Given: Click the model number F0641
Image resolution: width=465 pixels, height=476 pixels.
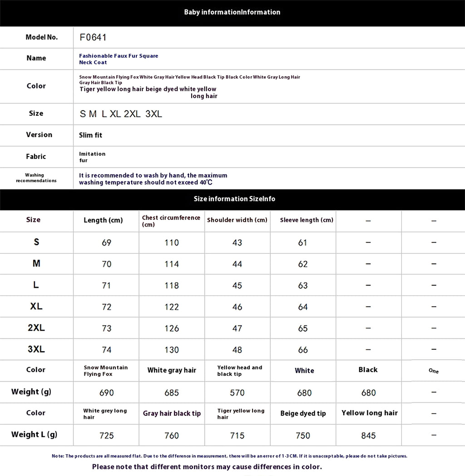Looking at the screenshot, I should tap(93, 37).
